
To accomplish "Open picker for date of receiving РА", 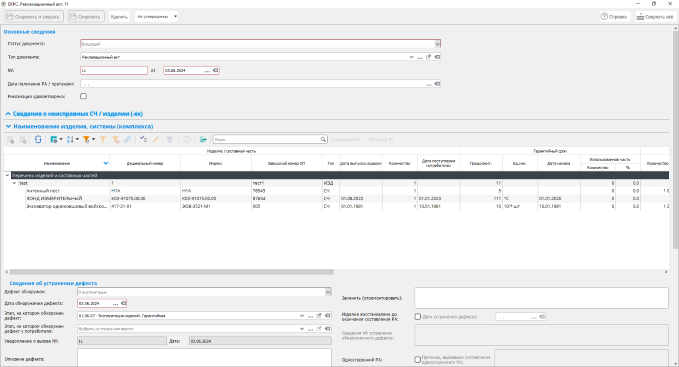I will pos(429,84).
